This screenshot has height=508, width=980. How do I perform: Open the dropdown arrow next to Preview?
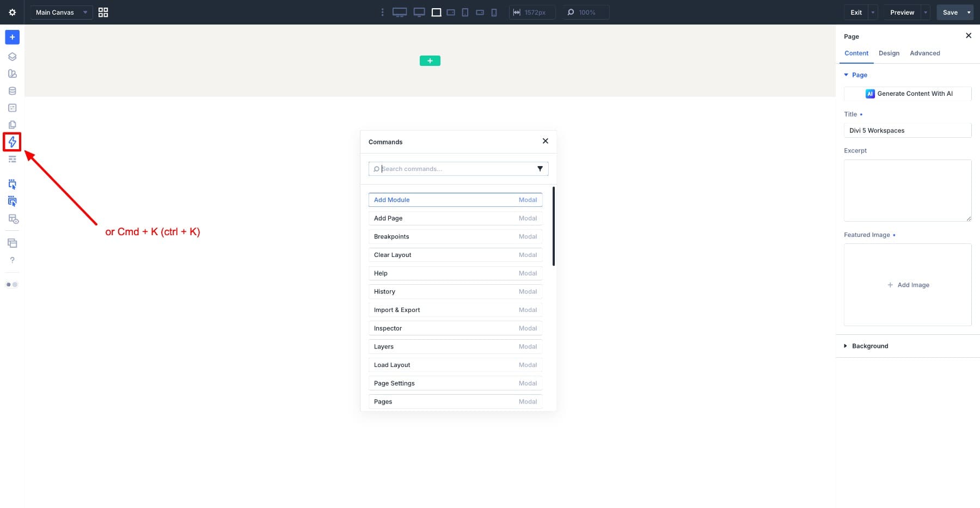tap(926, 12)
